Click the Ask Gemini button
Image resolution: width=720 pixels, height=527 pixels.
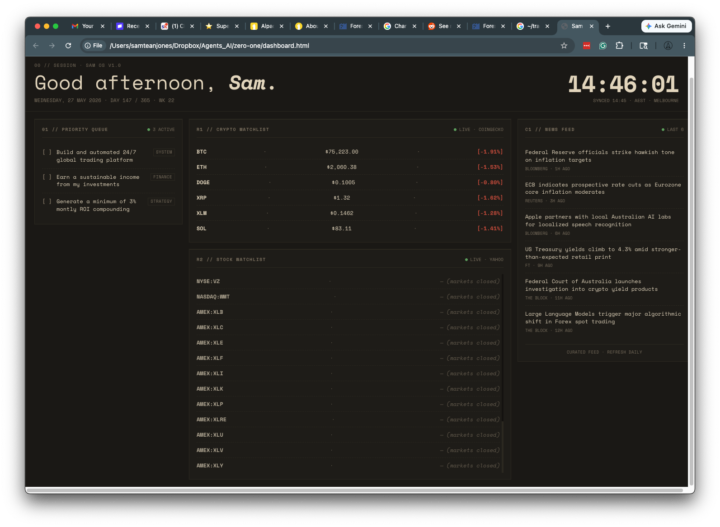tap(666, 26)
